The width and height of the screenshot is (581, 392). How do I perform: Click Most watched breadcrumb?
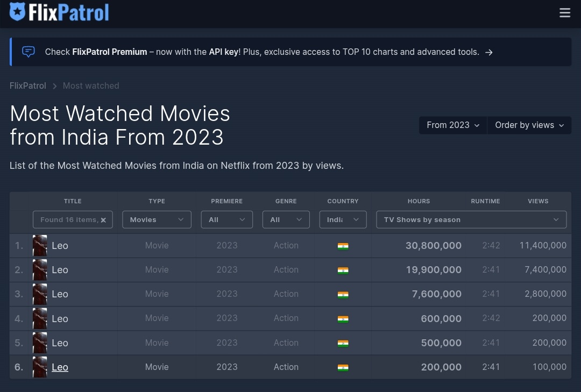click(x=91, y=85)
